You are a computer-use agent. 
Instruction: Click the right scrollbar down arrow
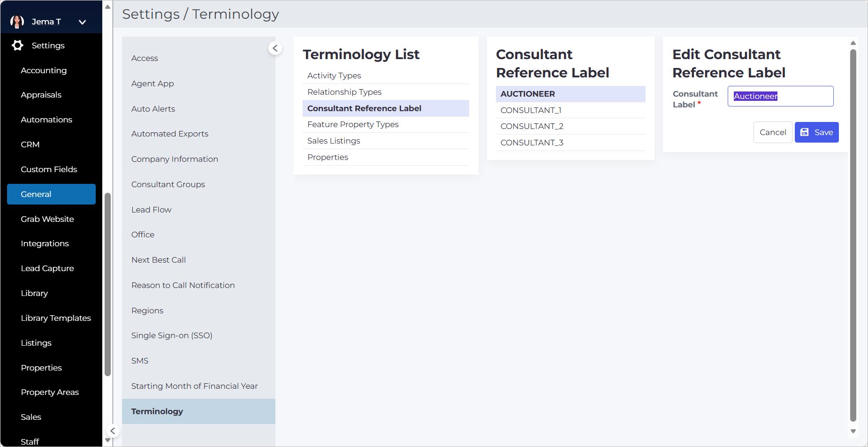853,431
